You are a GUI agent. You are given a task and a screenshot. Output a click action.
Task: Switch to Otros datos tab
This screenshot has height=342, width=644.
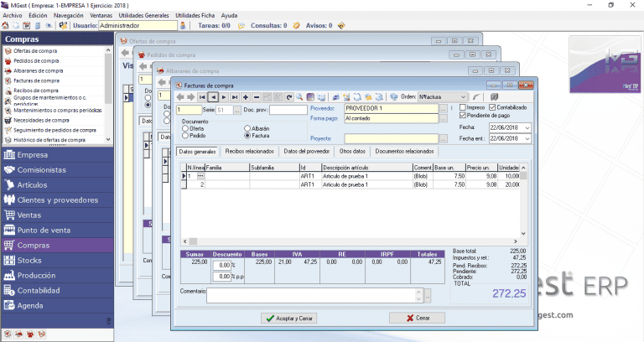click(352, 152)
